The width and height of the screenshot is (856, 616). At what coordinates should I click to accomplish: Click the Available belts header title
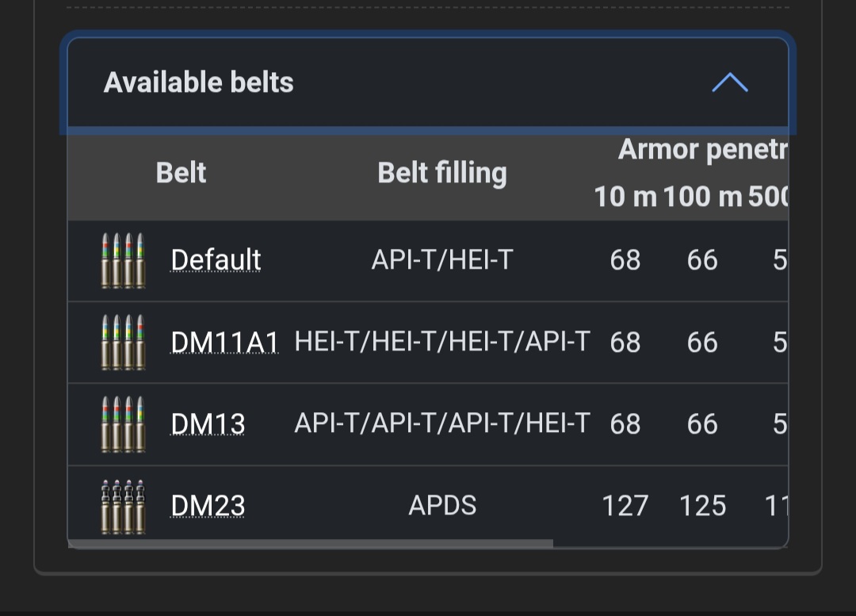(199, 82)
